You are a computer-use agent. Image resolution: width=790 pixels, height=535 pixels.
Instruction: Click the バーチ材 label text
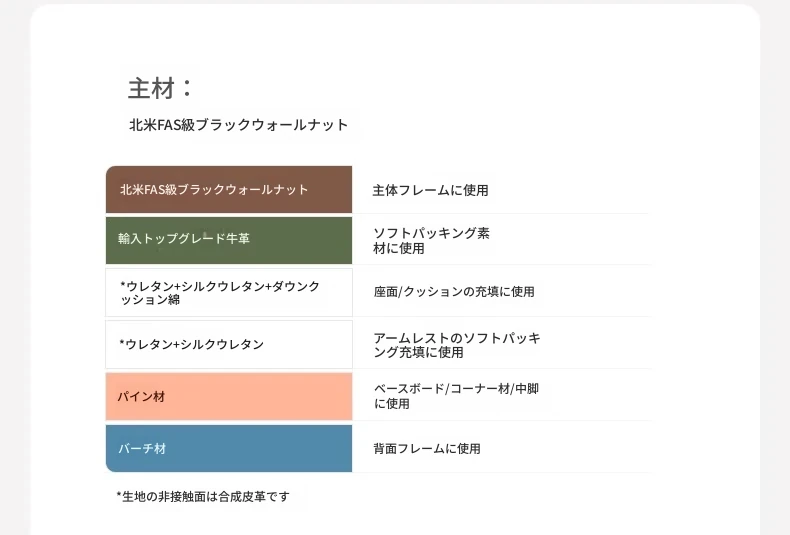142,448
